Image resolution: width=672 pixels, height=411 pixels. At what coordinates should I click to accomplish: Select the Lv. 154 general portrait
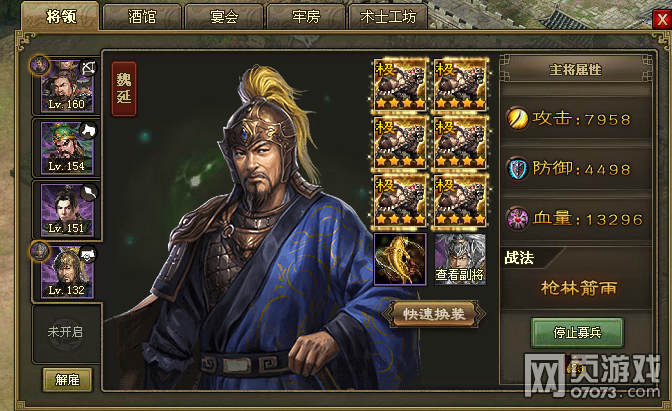(x=67, y=148)
